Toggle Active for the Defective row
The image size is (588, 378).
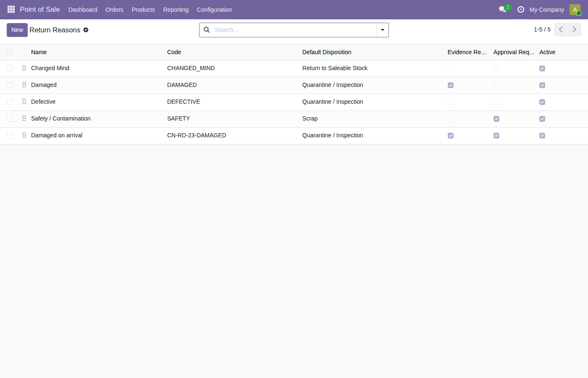point(542,102)
